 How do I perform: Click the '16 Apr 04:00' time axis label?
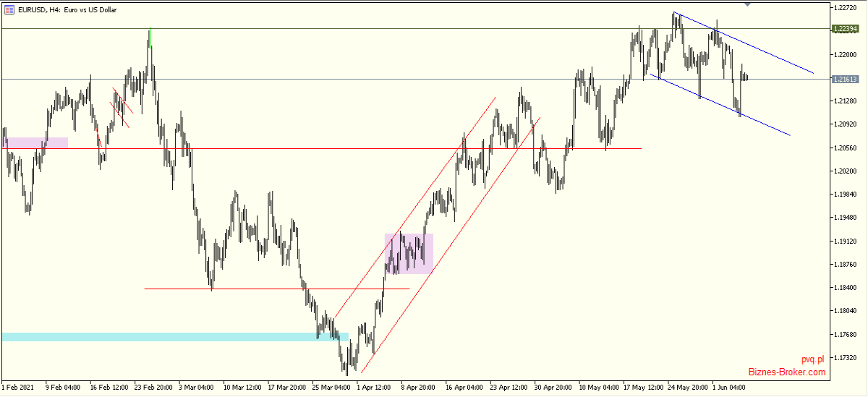tap(466, 387)
